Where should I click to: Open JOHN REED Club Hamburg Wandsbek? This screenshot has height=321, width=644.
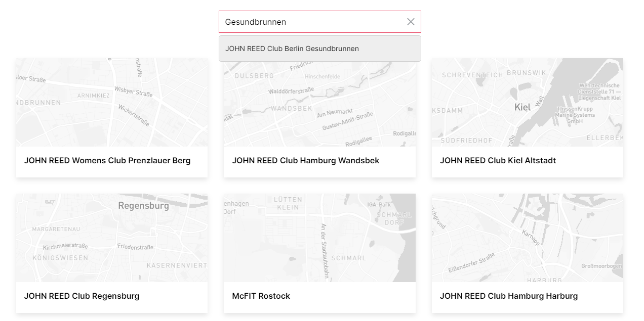coord(305,161)
